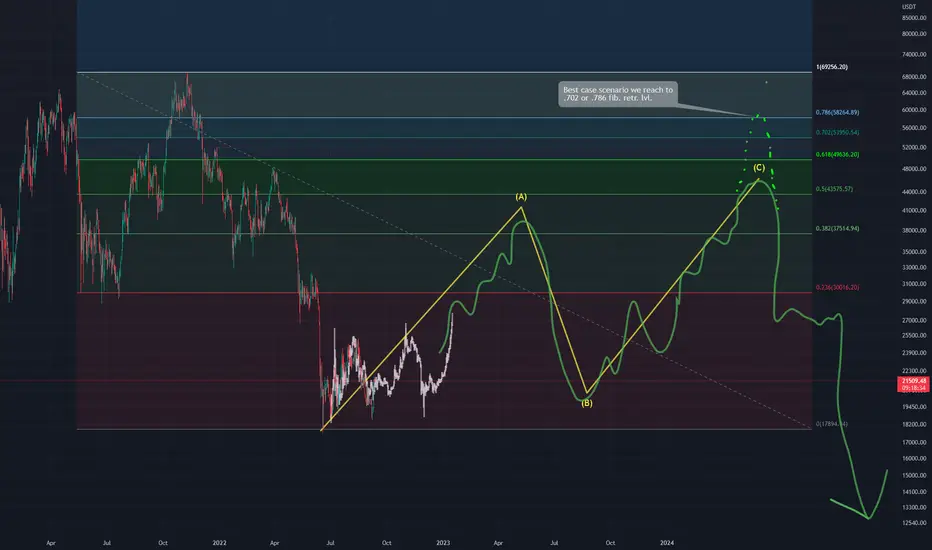Click the 2022 label on time axis
The width and height of the screenshot is (932, 550).
tap(219, 543)
